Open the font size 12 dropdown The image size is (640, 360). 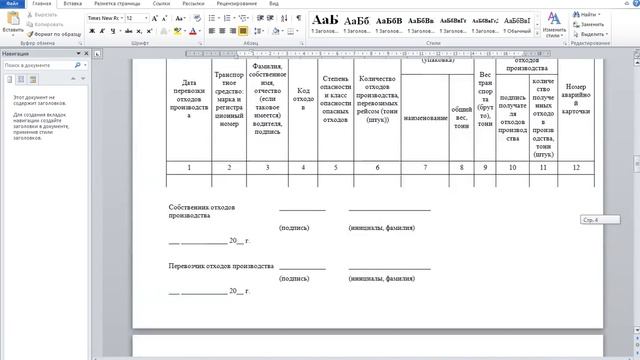146,18
